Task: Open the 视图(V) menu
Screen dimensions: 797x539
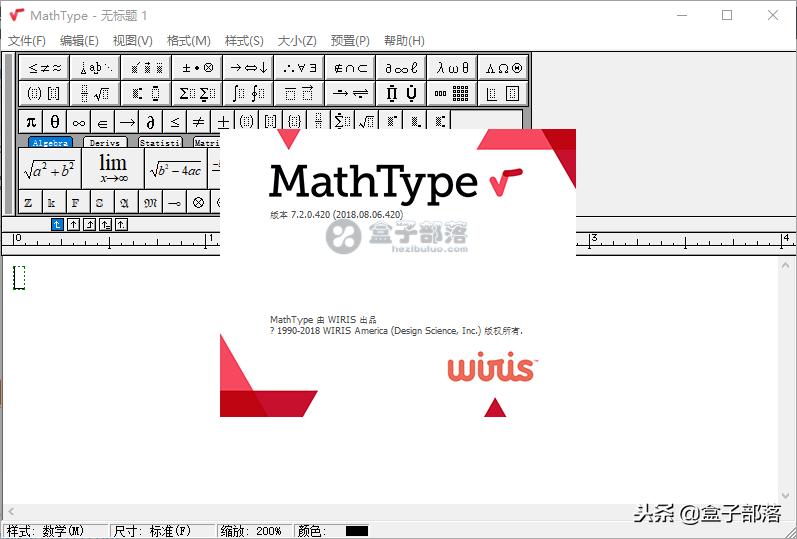Action: tap(132, 41)
